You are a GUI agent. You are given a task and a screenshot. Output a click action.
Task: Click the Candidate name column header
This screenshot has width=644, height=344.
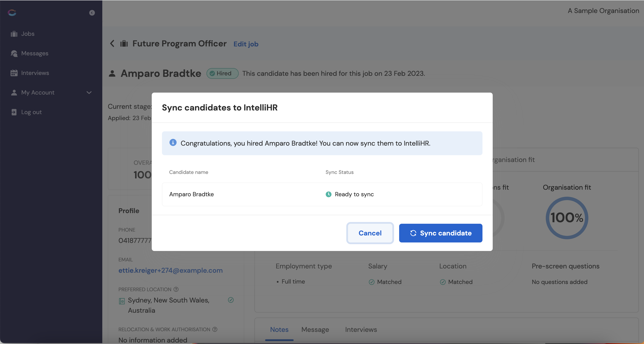(x=189, y=172)
